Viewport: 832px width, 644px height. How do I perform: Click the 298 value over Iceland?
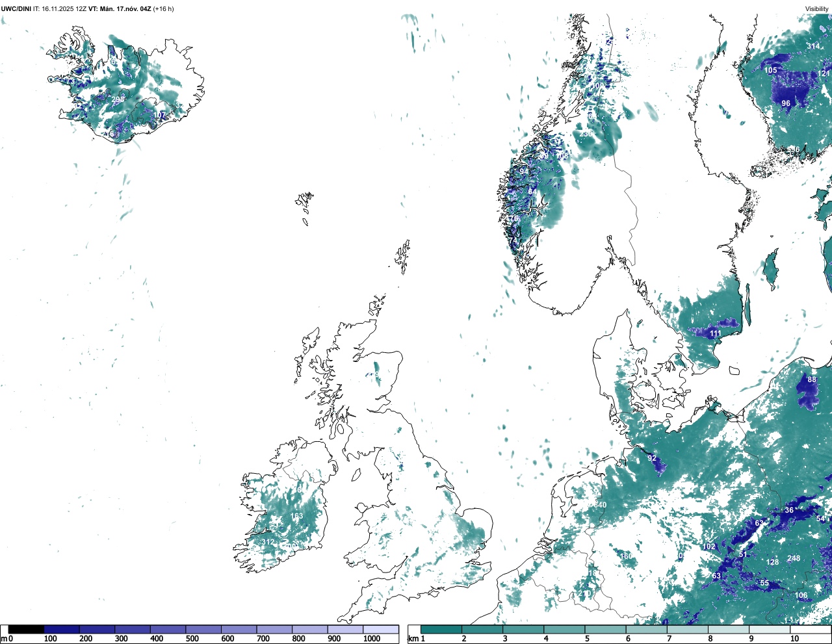coord(118,99)
